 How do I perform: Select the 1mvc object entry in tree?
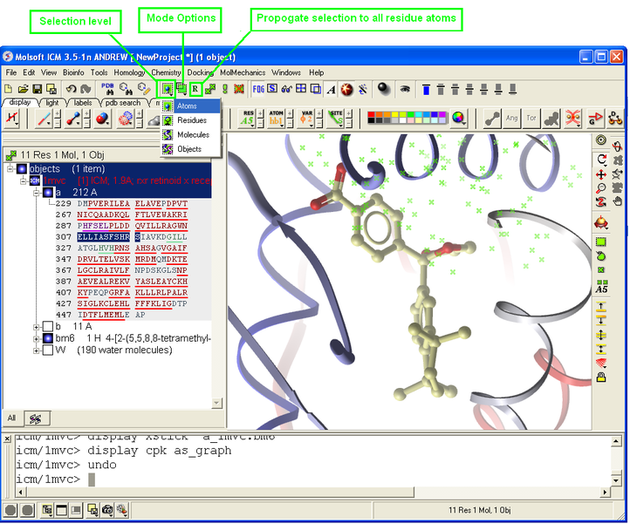tap(127, 180)
